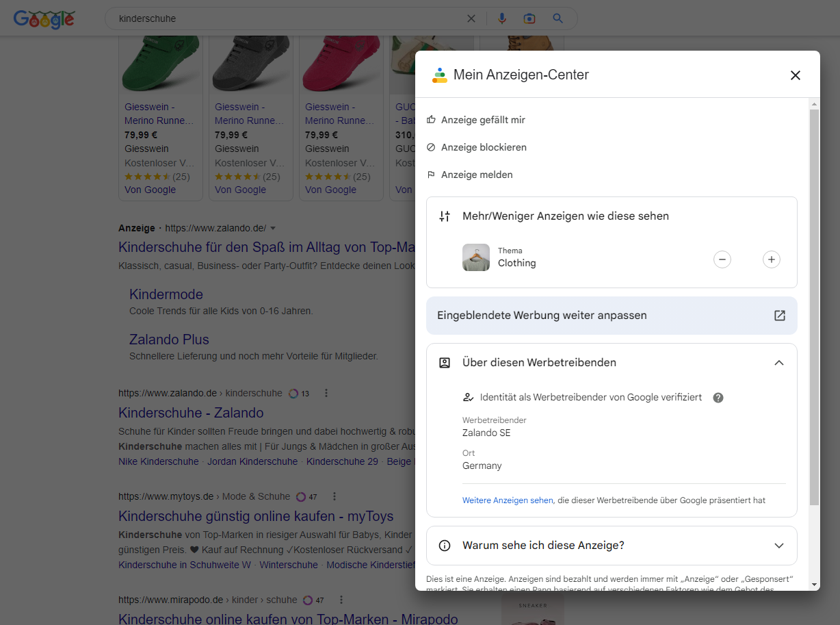Open the grey Giesswein shoe product image
Image resolution: width=840 pixels, height=625 pixels.
(x=251, y=63)
